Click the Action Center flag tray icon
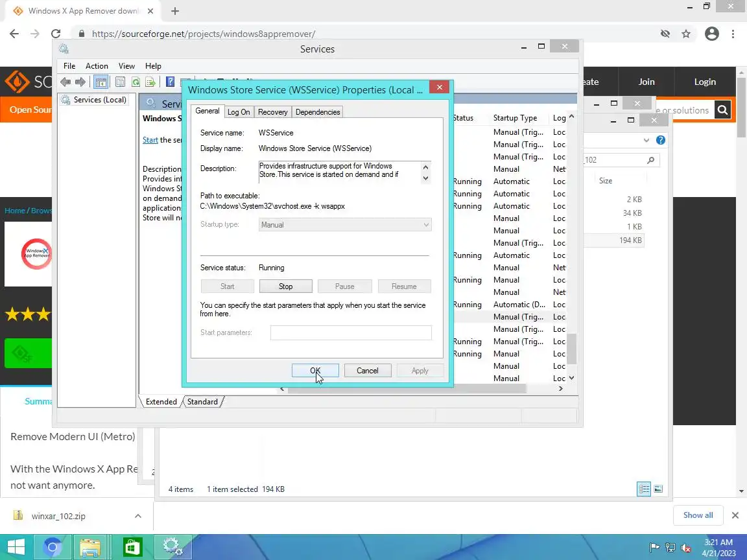The image size is (747, 560). [x=654, y=548]
